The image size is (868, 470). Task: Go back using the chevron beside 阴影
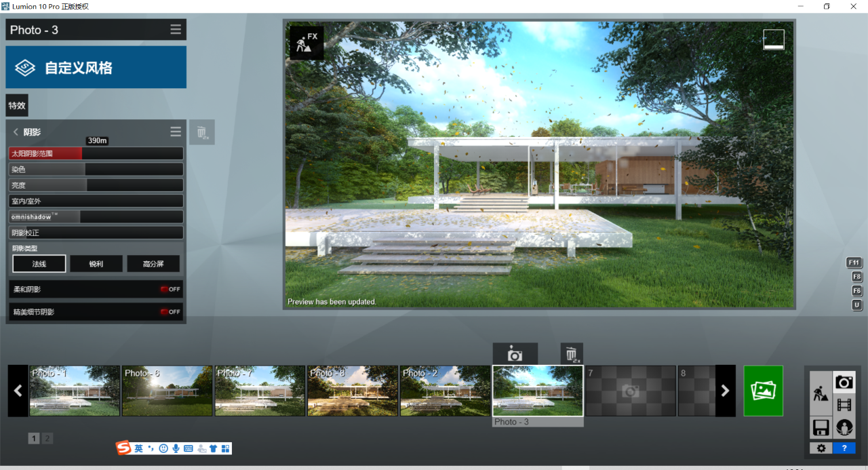(x=16, y=132)
